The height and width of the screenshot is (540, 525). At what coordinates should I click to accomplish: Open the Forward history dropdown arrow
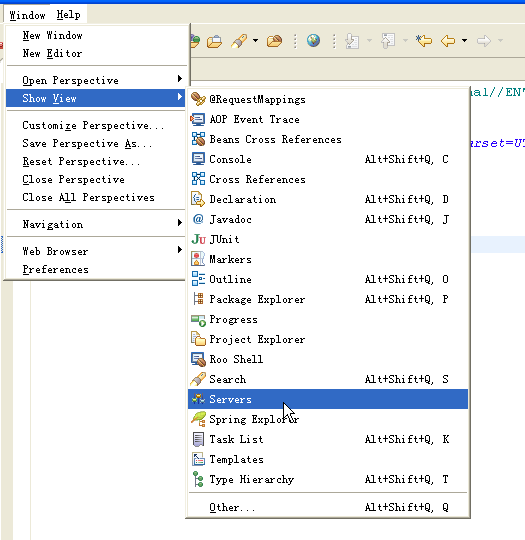click(x=501, y=41)
